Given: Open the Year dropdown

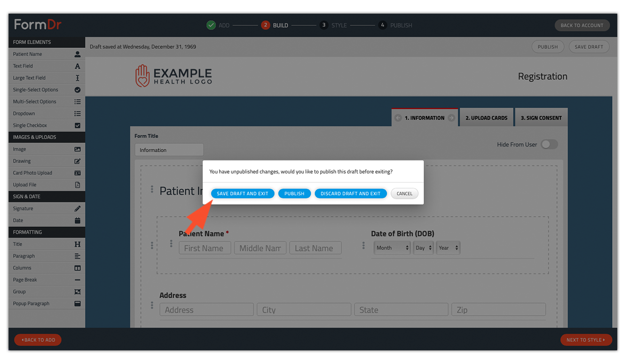Looking at the screenshot, I should tap(448, 248).
